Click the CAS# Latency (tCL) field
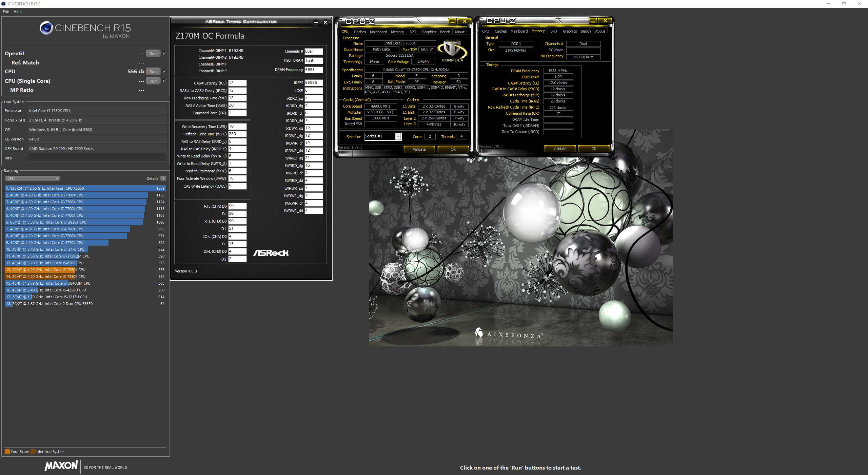 237,83
